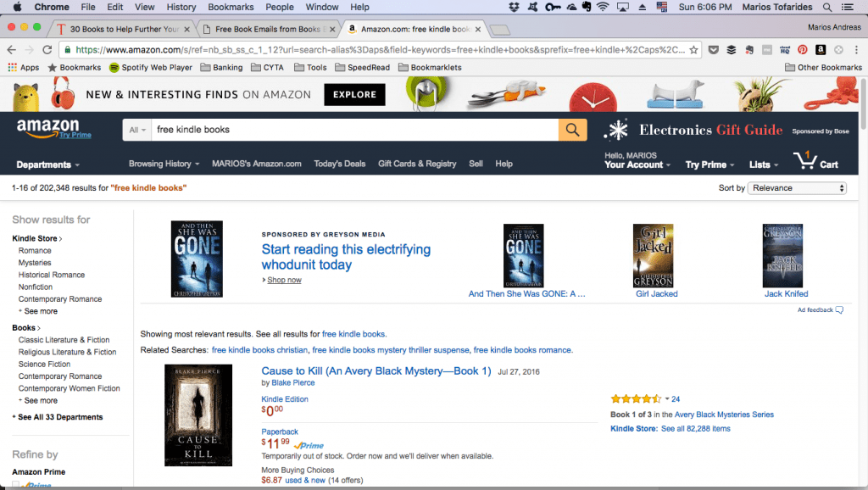
Task: Click the Amazon extension icon in the toolbar
Action: coord(819,49)
